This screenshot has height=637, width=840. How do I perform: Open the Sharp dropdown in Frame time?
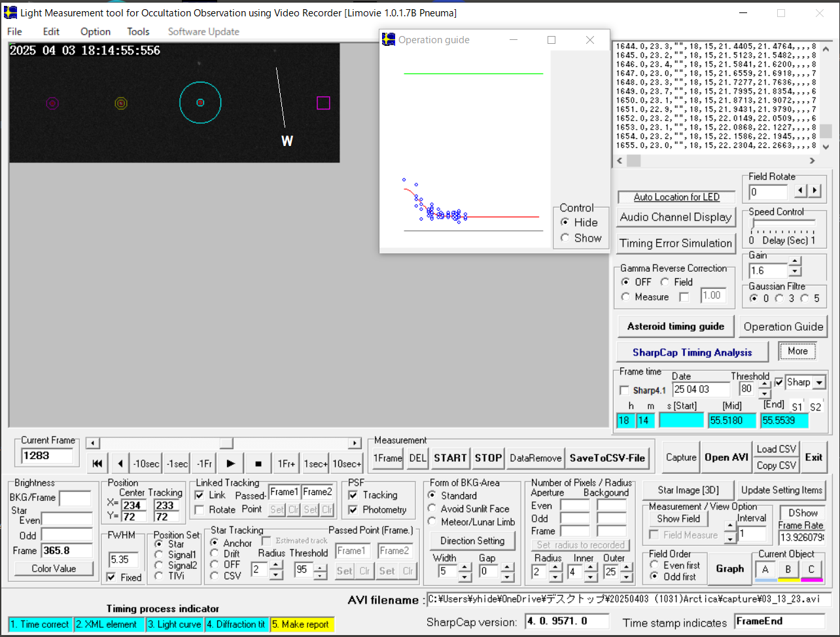pos(818,382)
